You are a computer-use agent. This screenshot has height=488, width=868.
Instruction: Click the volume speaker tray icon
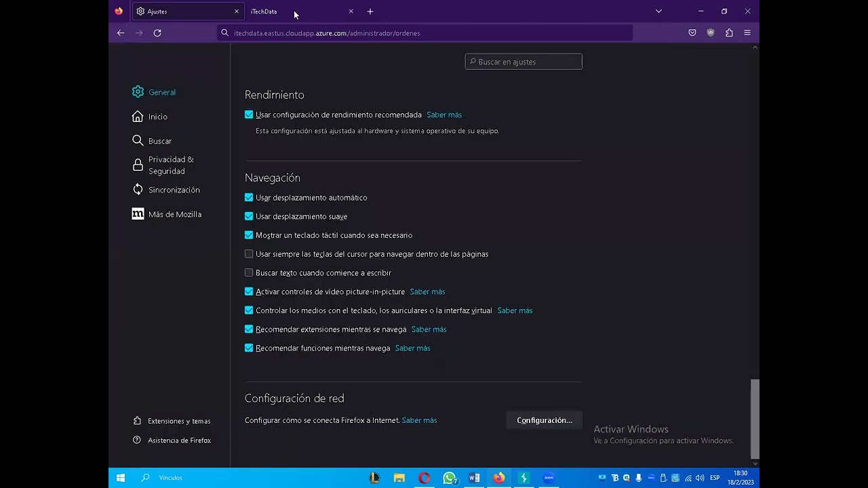(700, 478)
